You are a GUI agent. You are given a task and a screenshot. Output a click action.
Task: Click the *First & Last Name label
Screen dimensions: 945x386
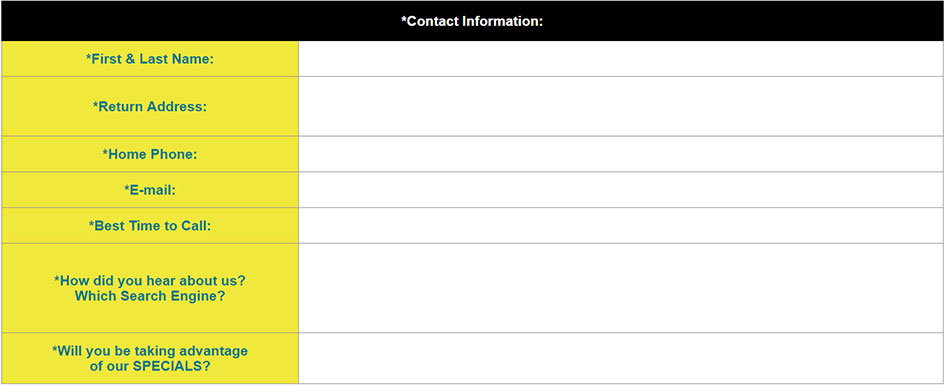[x=150, y=59]
